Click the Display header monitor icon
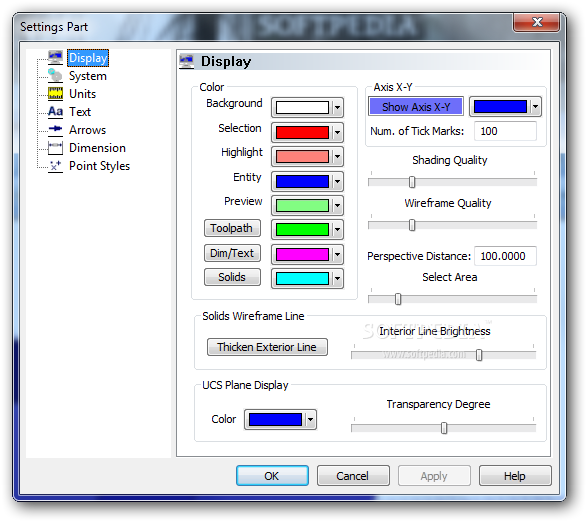 (x=186, y=61)
